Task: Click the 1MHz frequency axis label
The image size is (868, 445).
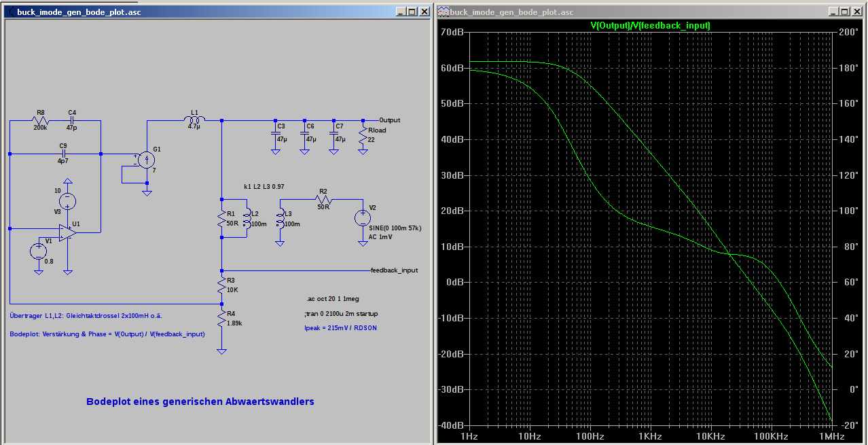Action: [832, 435]
